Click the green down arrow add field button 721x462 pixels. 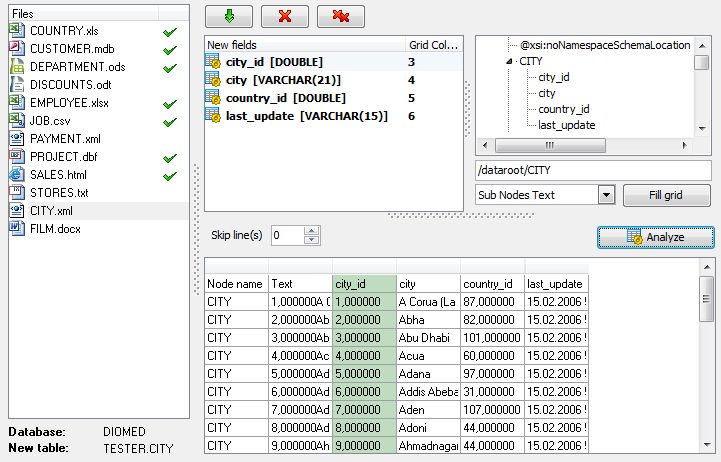[228, 17]
